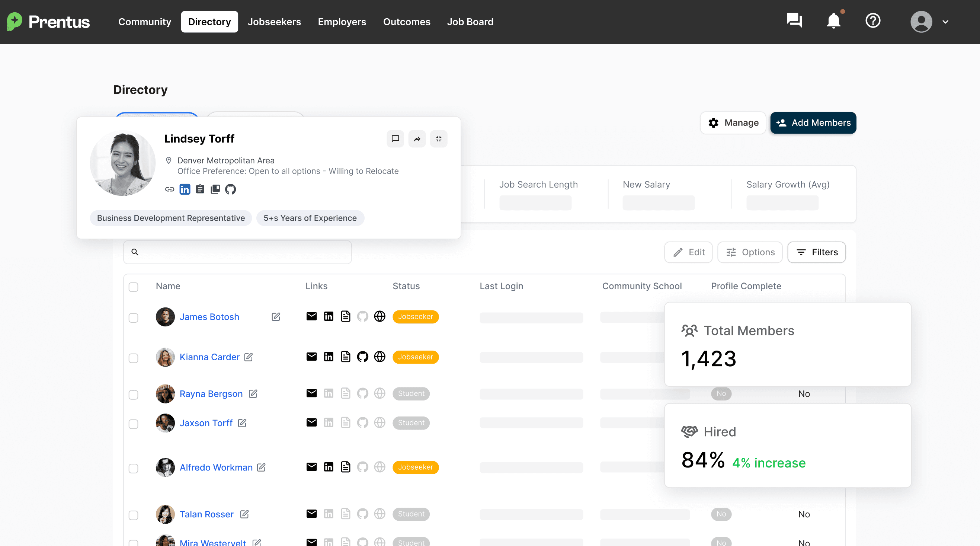Open the Filters panel
Screen dimensions: 980x546
tap(816, 252)
